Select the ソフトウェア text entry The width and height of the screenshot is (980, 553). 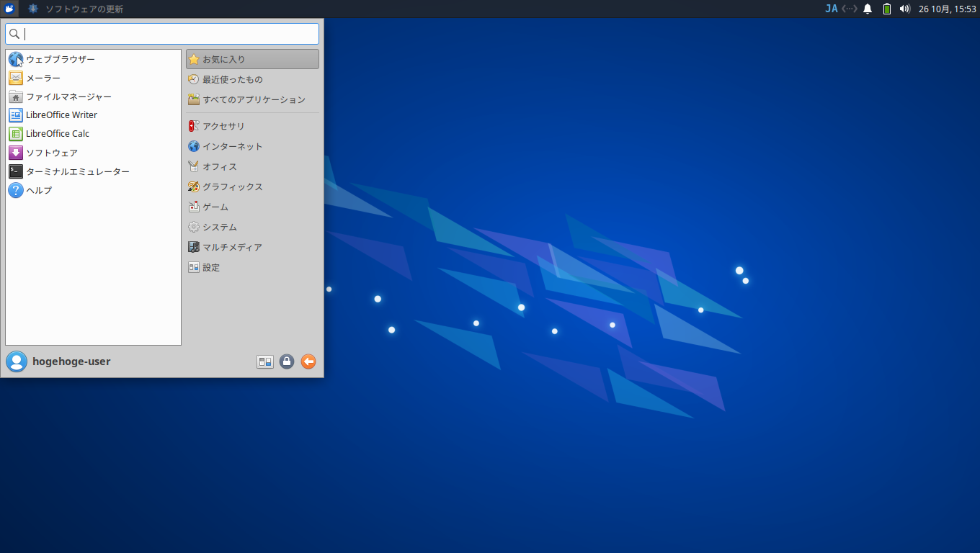pos(52,153)
